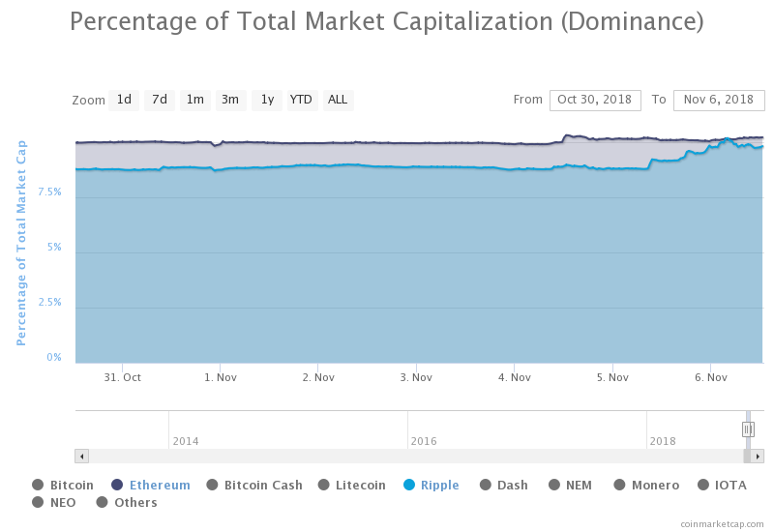Click the From date field
Image resolution: width=774 pixels, height=532 pixels.
(x=595, y=100)
